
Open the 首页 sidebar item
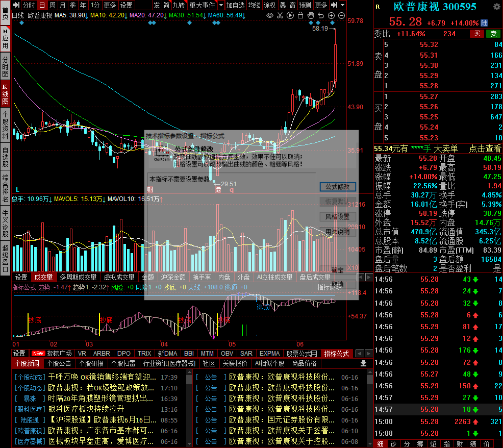pyautogui.click(x=5, y=13)
